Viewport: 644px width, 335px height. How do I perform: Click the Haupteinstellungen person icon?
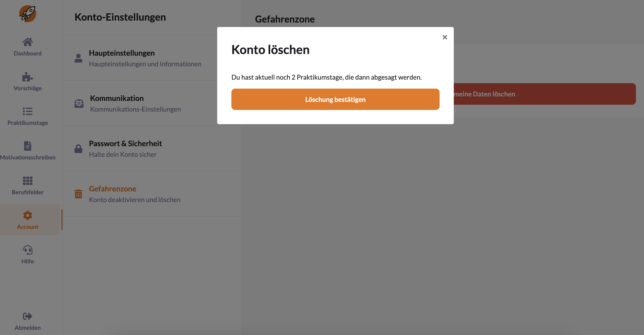click(78, 58)
